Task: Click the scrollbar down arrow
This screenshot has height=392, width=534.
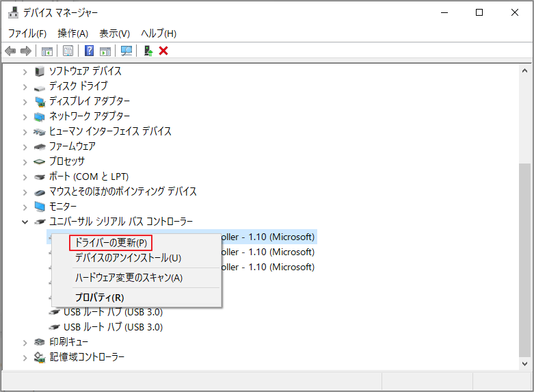Action: 524,364
